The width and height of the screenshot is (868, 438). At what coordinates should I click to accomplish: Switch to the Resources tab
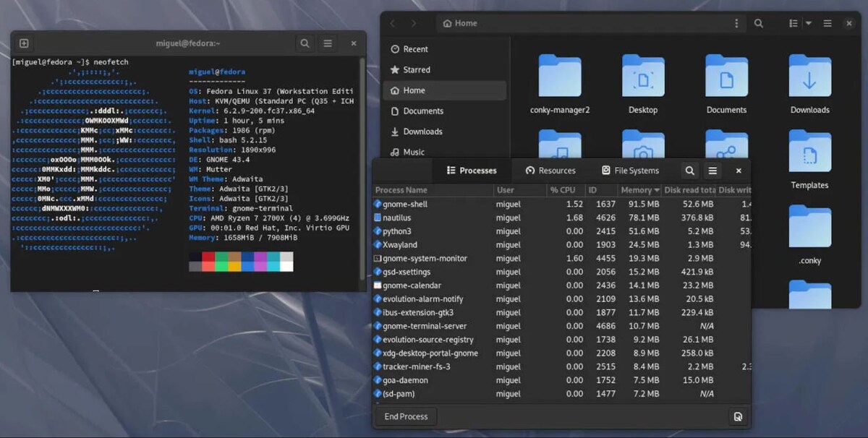[x=550, y=171]
